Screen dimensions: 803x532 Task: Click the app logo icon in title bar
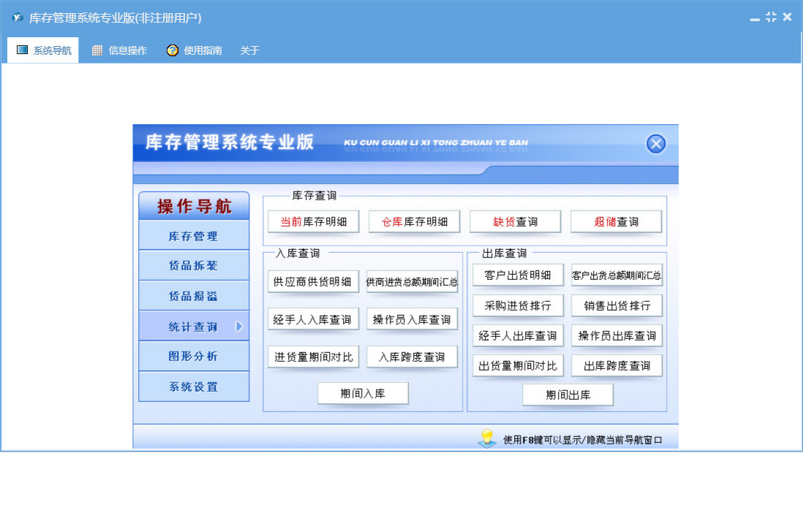pos(18,18)
